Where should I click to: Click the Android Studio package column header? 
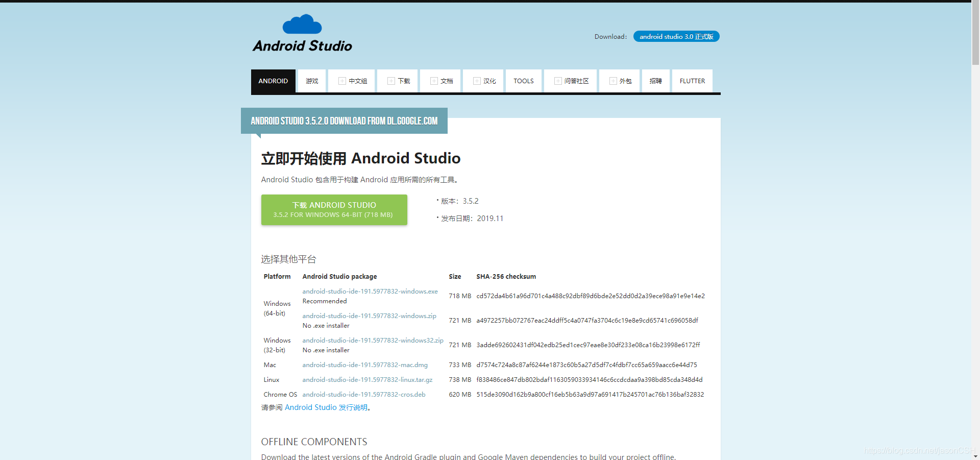[x=339, y=277]
